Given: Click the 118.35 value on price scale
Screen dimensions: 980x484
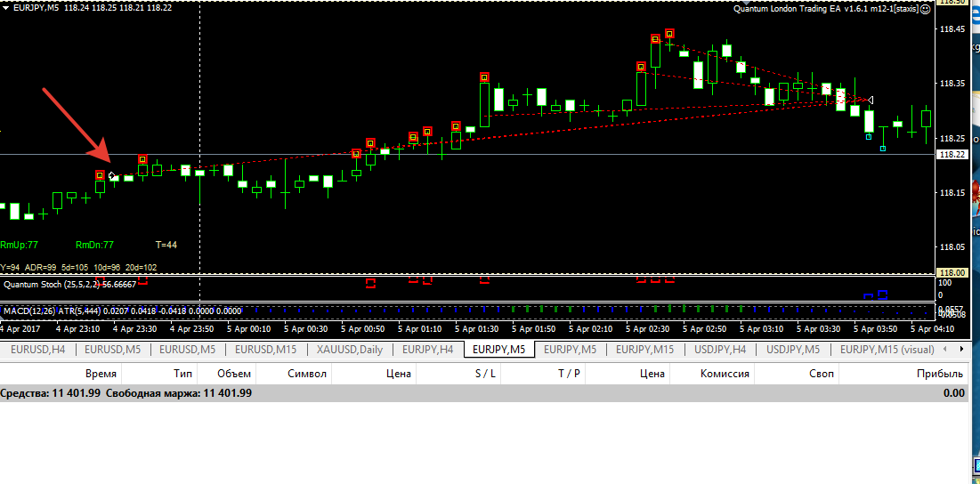Looking at the screenshot, I should (952, 83).
